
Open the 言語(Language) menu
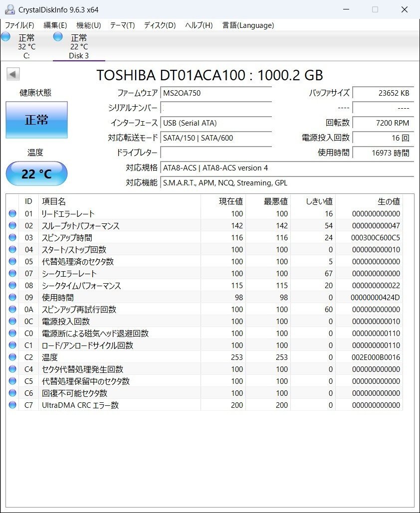[248, 25]
